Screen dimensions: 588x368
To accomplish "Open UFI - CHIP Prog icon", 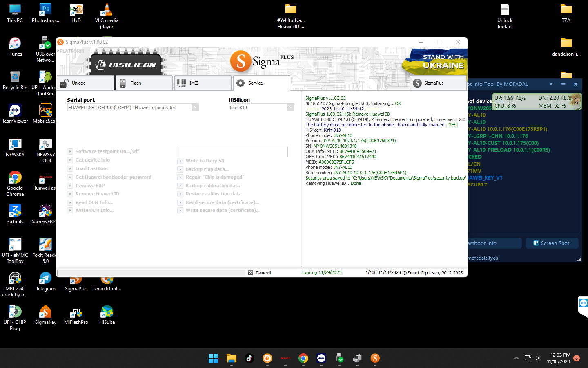I will tap(15, 318).
